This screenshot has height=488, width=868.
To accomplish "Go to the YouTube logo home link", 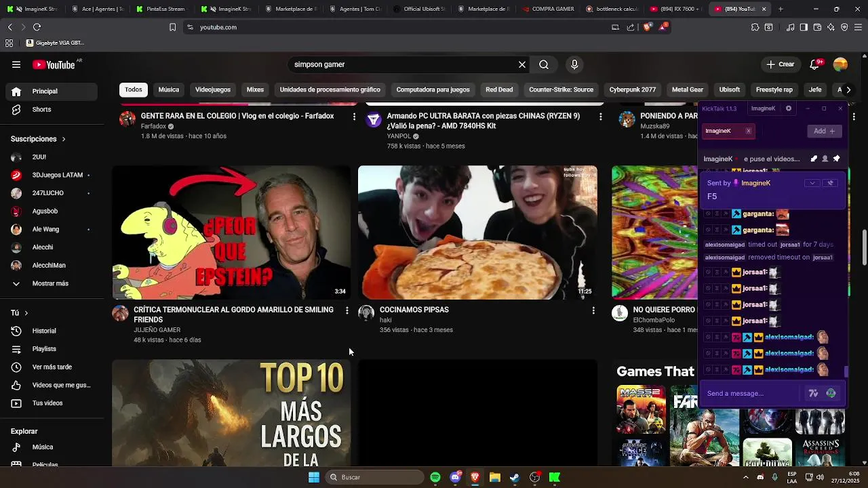I will (54, 64).
